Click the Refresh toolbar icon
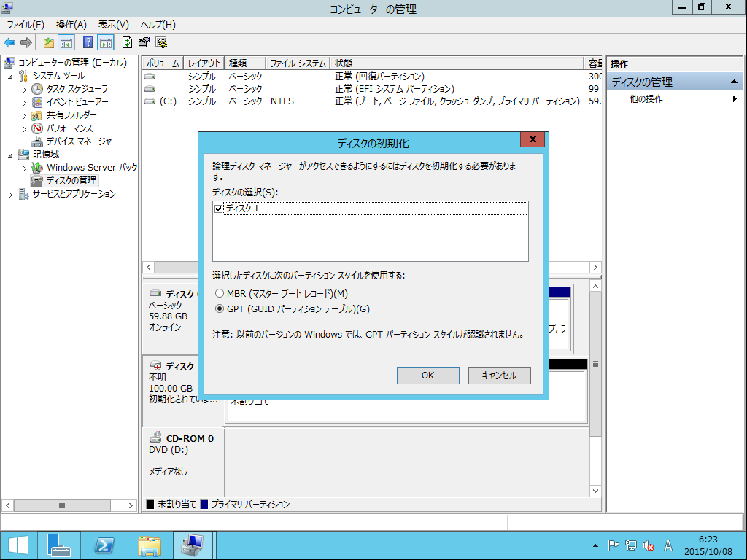This screenshot has width=747, height=560. [x=127, y=43]
